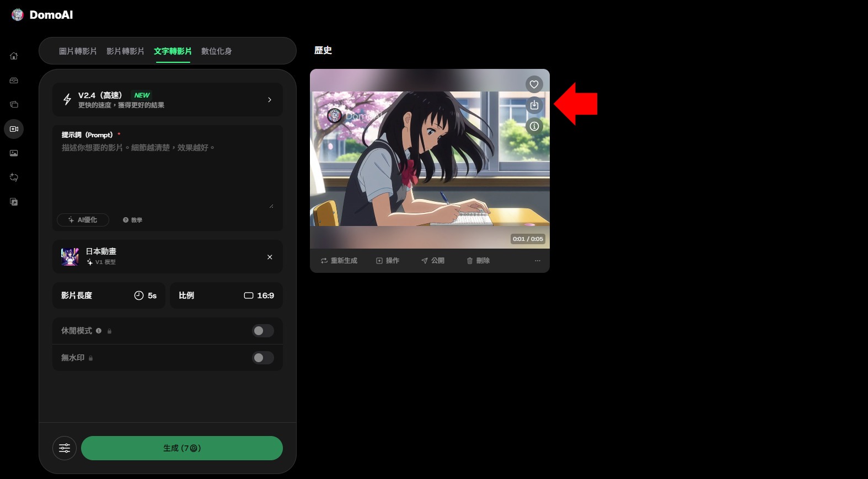The image size is (868, 479).
Task: Open the 操作 actions menu
Action: [x=388, y=261]
